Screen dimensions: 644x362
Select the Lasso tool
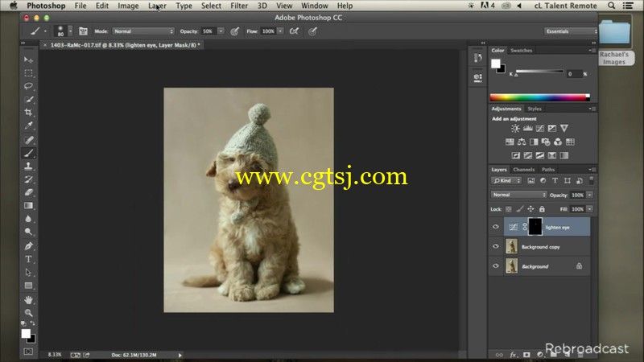28,86
